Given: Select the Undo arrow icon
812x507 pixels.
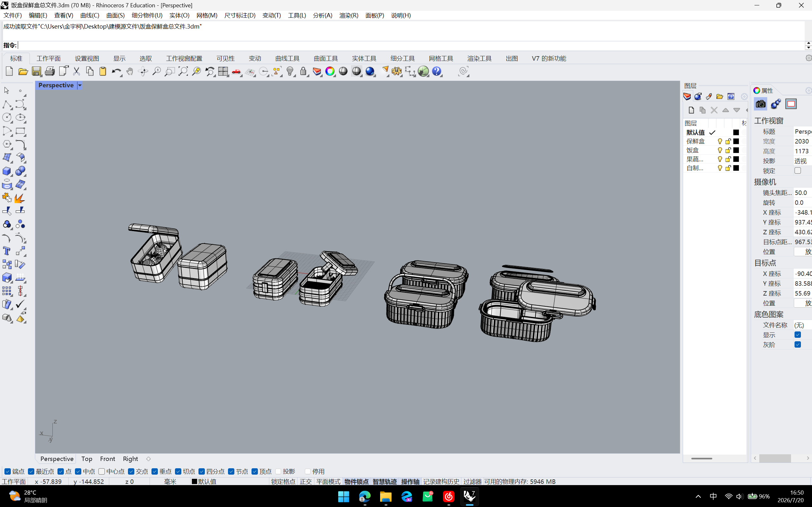Looking at the screenshot, I should pyautogui.click(x=116, y=71).
